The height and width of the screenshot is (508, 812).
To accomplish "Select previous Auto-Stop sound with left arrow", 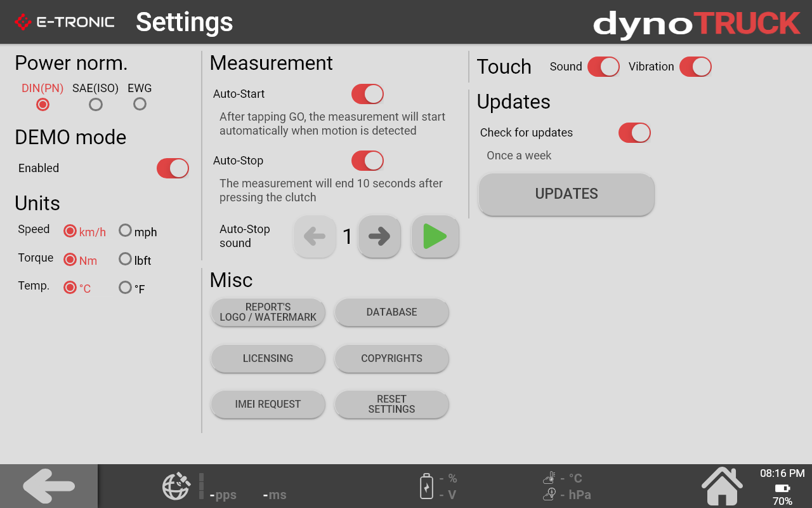I will pos(314,236).
